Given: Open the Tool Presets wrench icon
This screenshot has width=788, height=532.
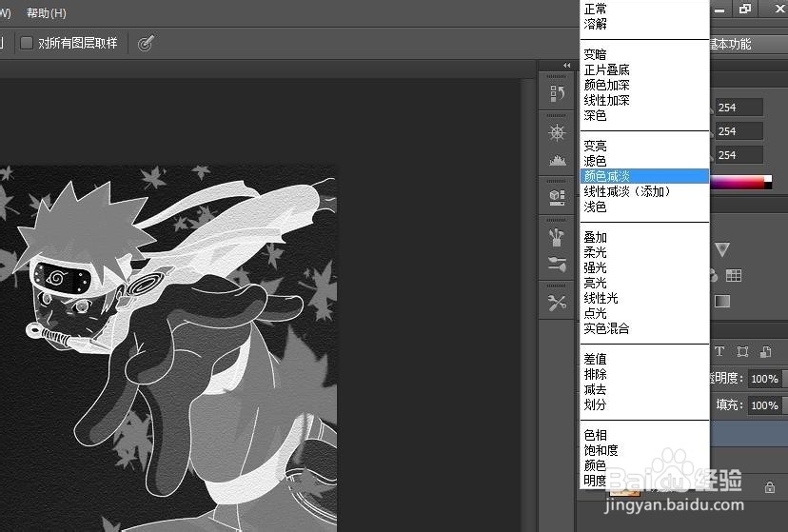Looking at the screenshot, I should pos(557,303).
